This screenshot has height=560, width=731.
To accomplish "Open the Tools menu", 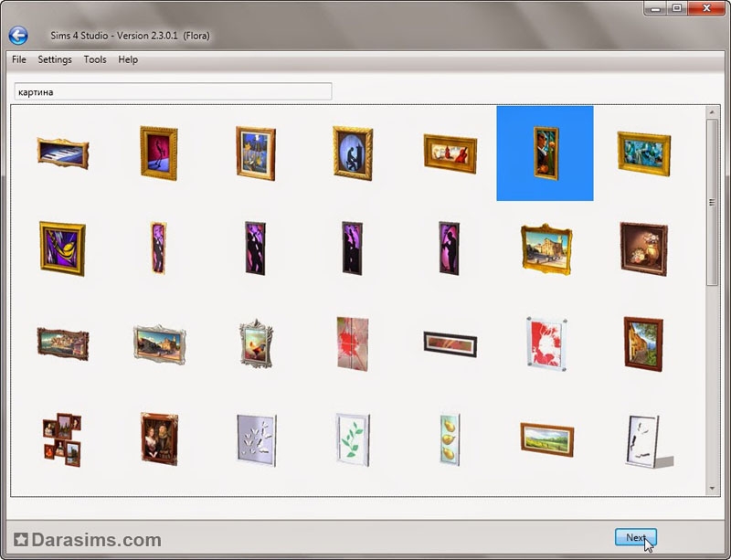I will click(95, 59).
